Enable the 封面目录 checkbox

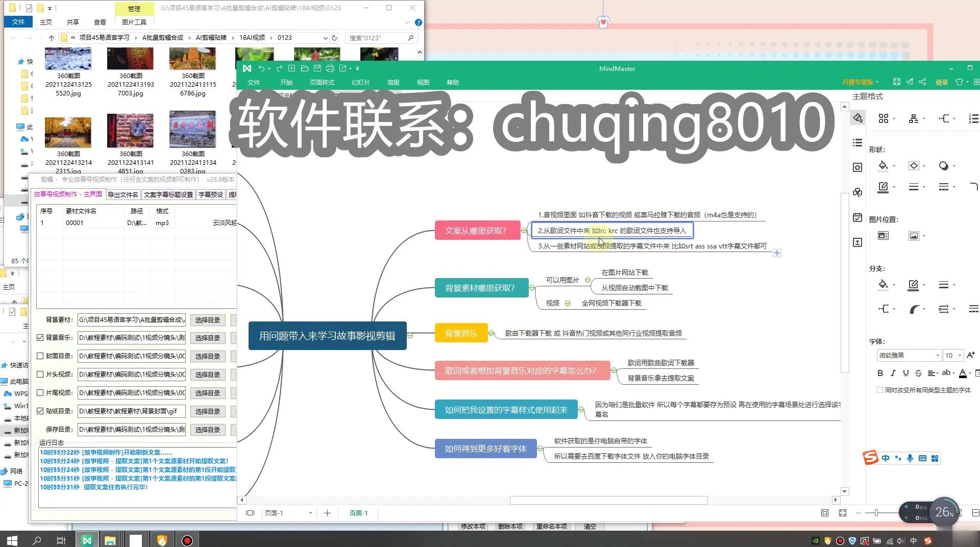40,356
